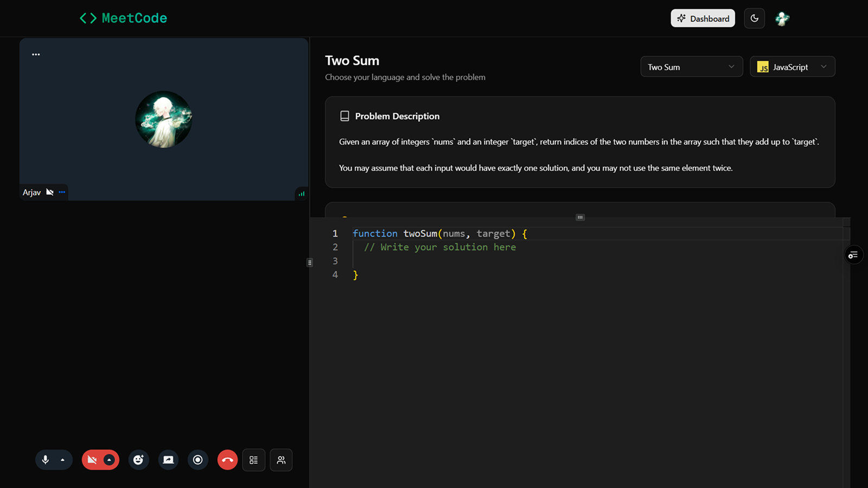The height and width of the screenshot is (488, 868).
Task: Click the JavaScript language icon badge
Action: tap(763, 67)
